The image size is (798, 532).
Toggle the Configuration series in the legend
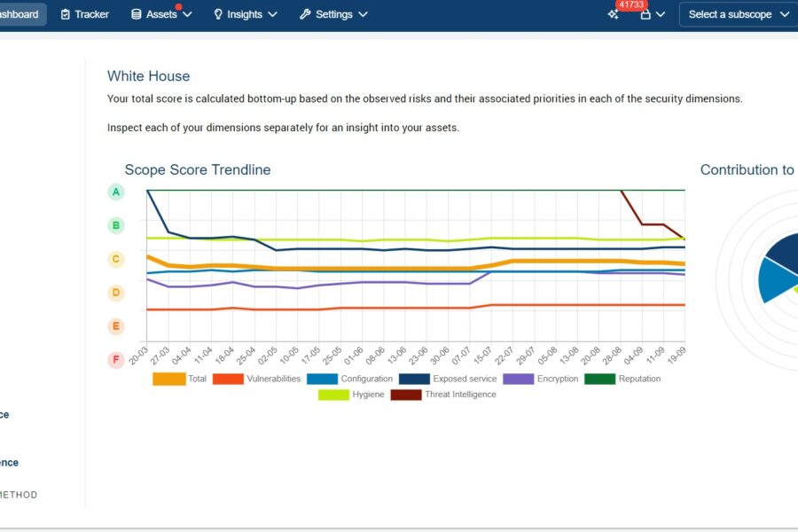[x=350, y=379]
